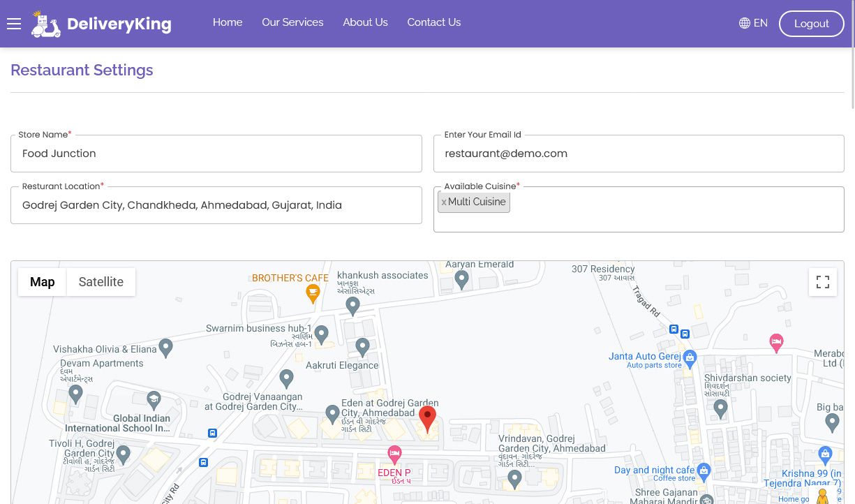Click the Godrej Vanaangan map pin
Viewport: 855px width, 504px height.
(286, 378)
